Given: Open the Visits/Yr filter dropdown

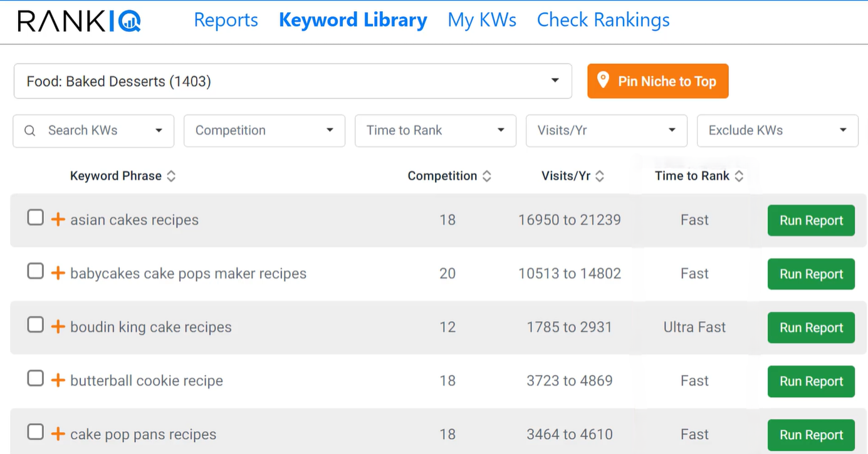Looking at the screenshot, I should [x=607, y=131].
